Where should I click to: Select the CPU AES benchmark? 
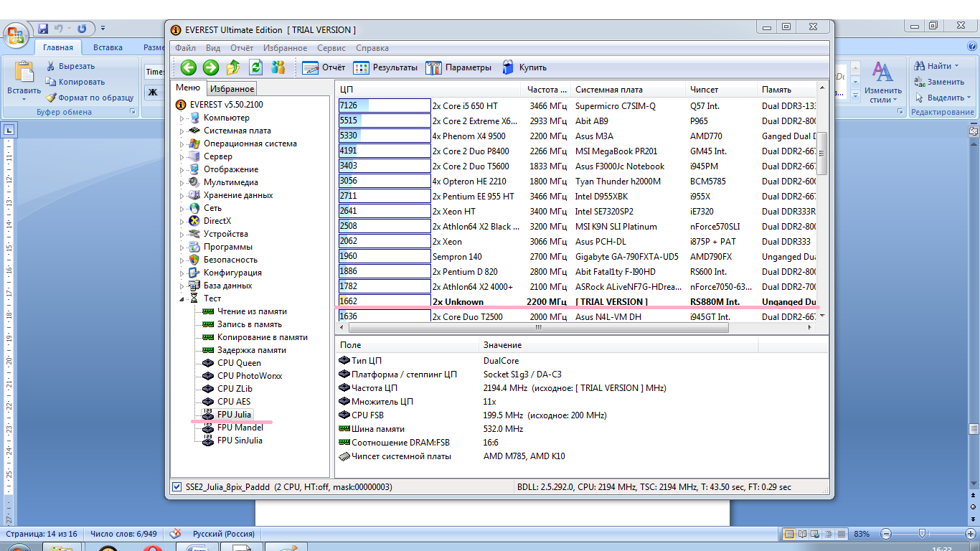point(234,402)
